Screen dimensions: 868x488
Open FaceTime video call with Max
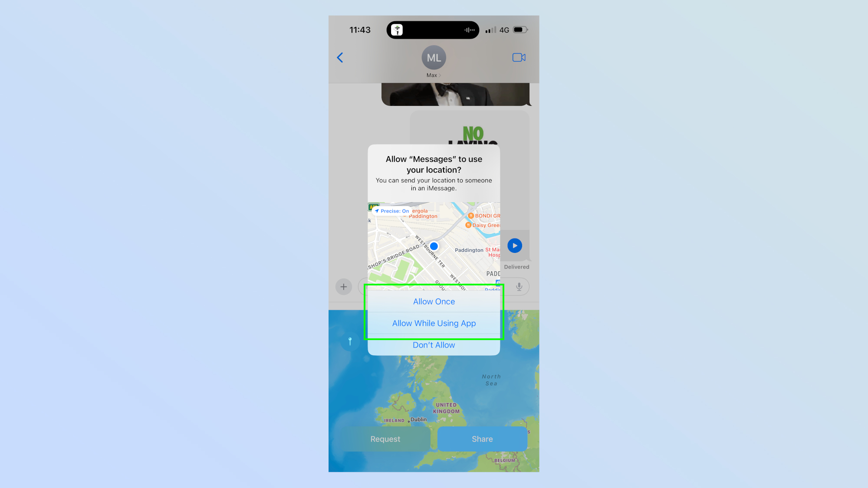coord(519,57)
